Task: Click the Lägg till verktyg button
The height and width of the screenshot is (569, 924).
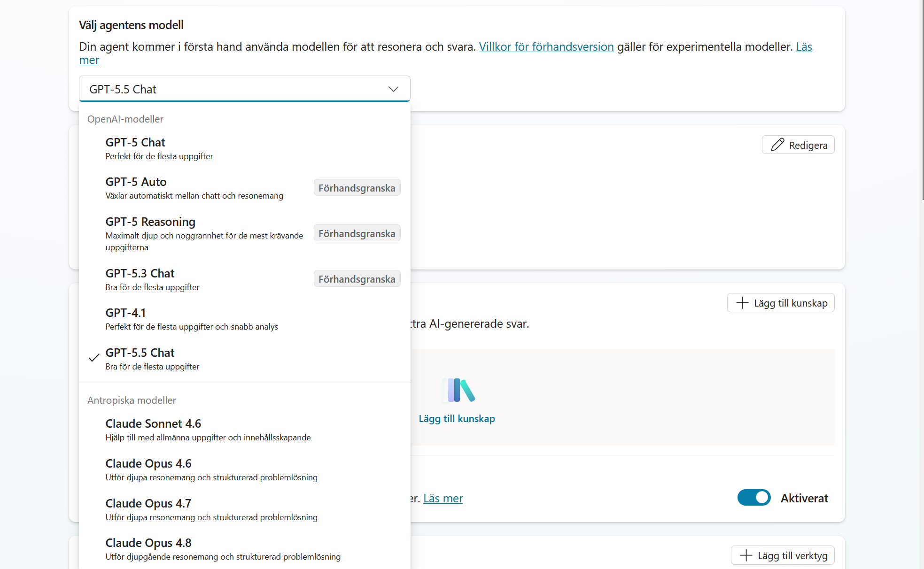Action: pos(783,555)
